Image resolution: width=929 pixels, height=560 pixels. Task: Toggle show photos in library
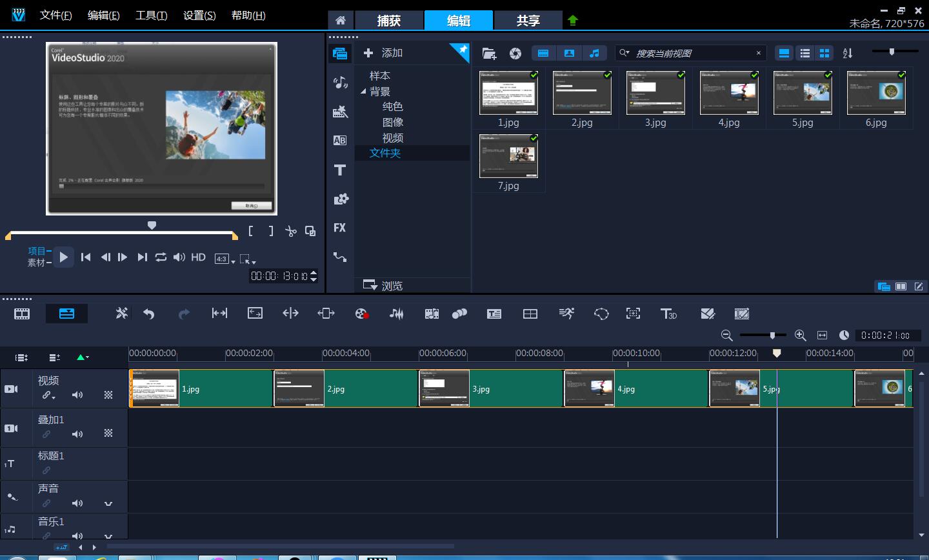click(569, 54)
